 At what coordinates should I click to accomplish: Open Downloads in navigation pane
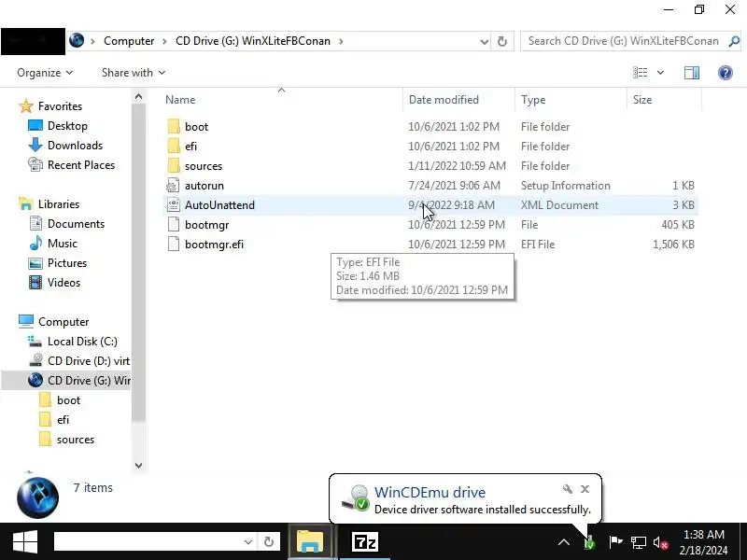[x=75, y=146]
